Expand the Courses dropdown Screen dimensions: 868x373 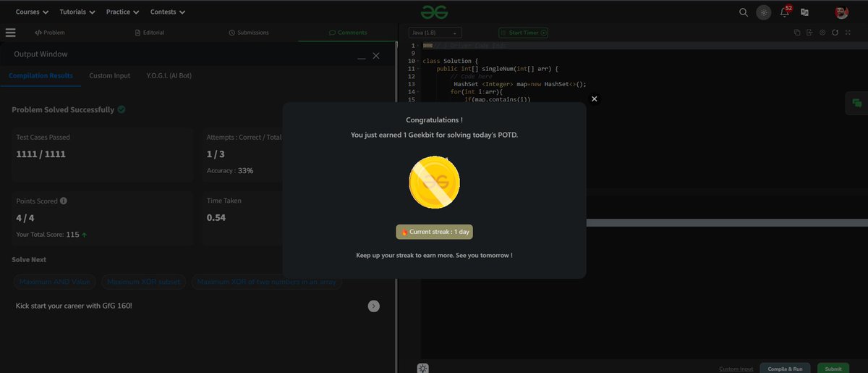click(x=32, y=12)
